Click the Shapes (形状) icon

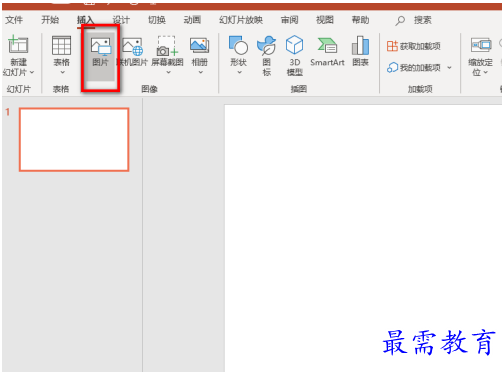(238, 45)
